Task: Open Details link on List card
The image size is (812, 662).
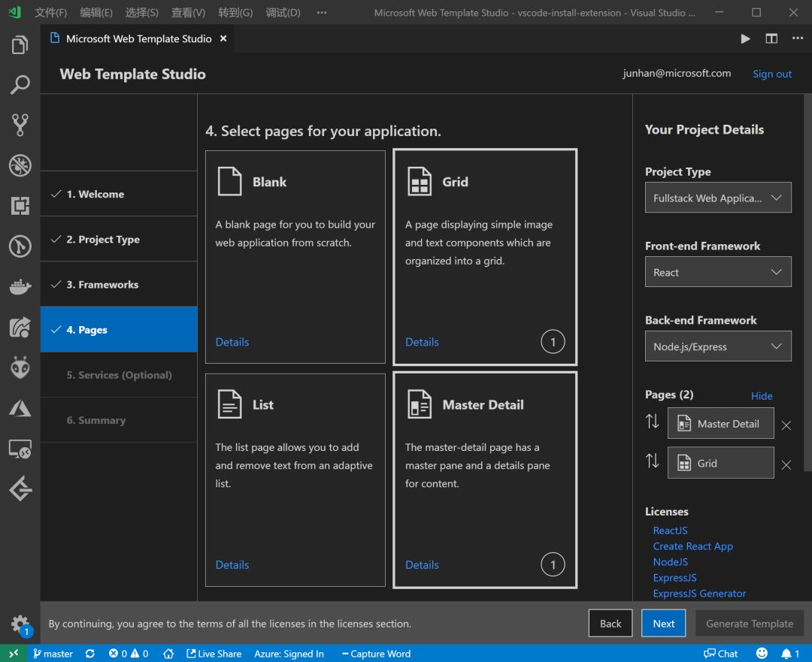Action: [232, 565]
